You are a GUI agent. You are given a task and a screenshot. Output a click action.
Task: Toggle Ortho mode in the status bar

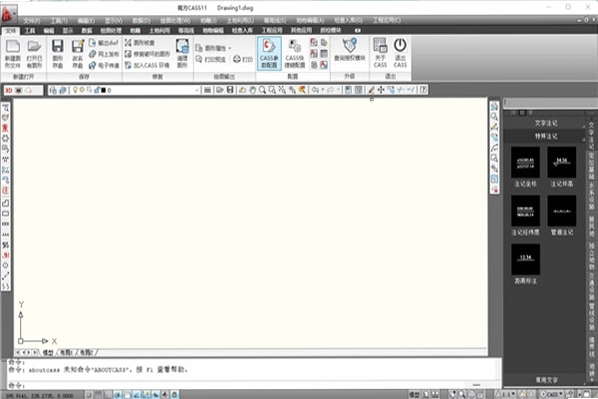coord(108,394)
